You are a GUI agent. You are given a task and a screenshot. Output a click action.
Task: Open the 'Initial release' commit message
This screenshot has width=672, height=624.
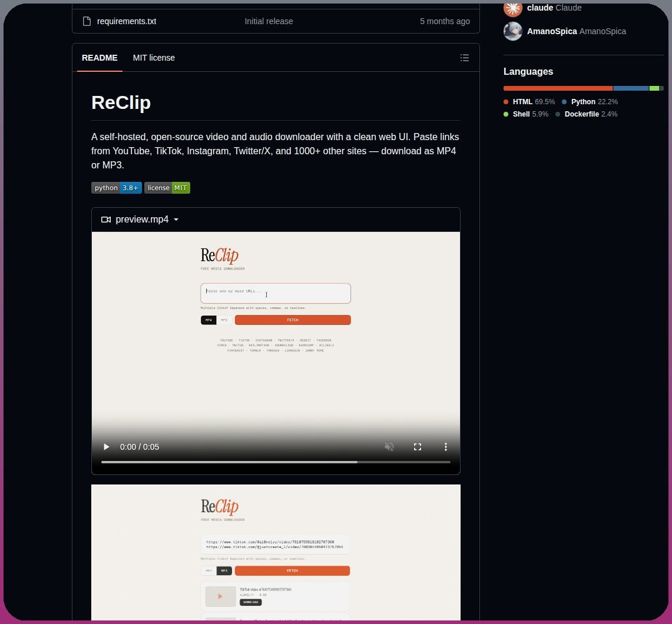coord(269,21)
